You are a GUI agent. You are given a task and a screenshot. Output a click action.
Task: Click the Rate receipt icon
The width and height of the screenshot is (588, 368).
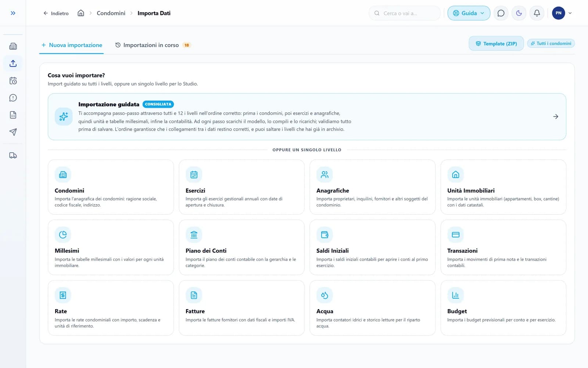pos(63,295)
